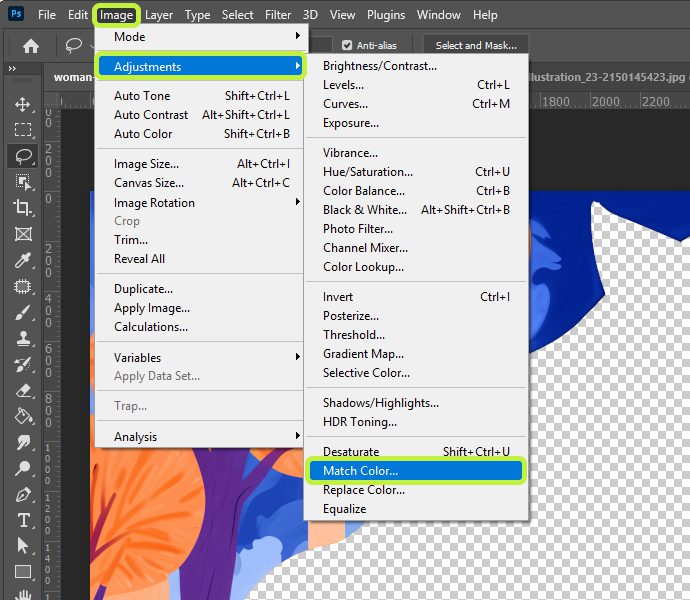This screenshot has height=600, width=690.
Task: Choose Replace Color adjustment
Action: tap(416, 490)
